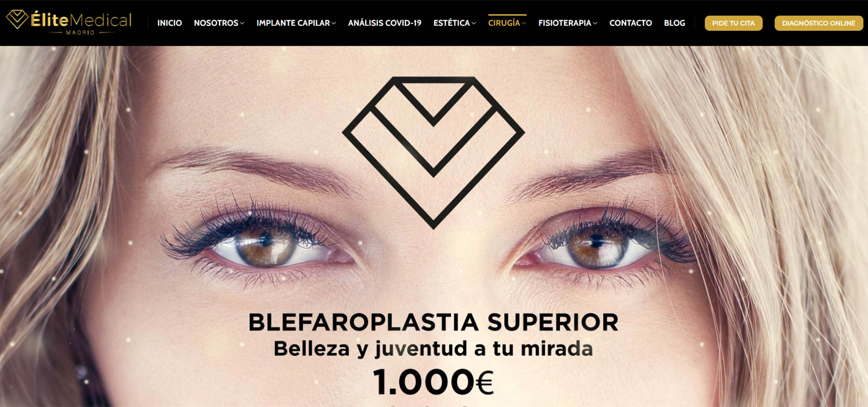Navigate to the Contacto page
This screenshot has width=868, height=407.
tap(631, 23)
